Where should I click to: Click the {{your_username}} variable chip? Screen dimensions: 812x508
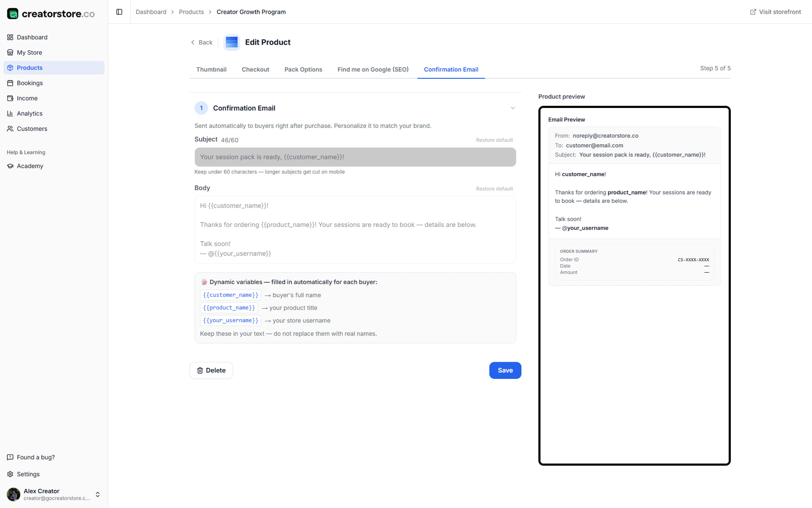click(x=230, y=320)
